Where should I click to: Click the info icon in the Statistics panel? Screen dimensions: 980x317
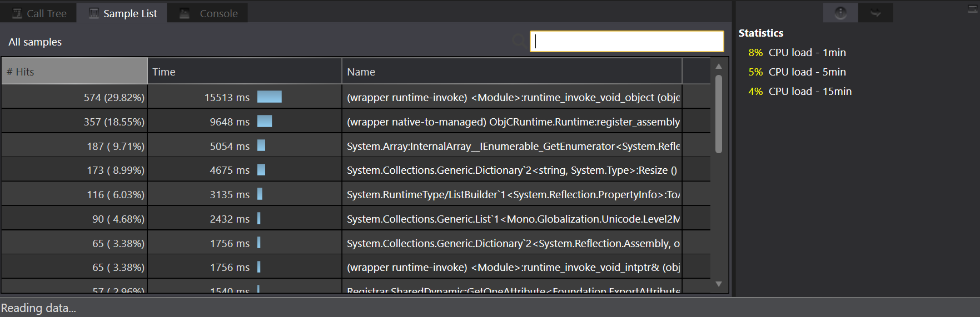[840, 13]
